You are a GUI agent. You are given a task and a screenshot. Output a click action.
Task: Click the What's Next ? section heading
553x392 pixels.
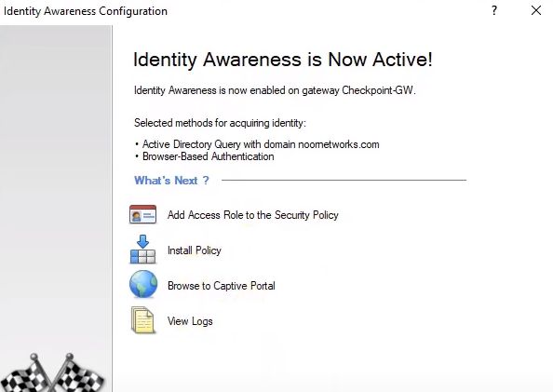point(171,181)
